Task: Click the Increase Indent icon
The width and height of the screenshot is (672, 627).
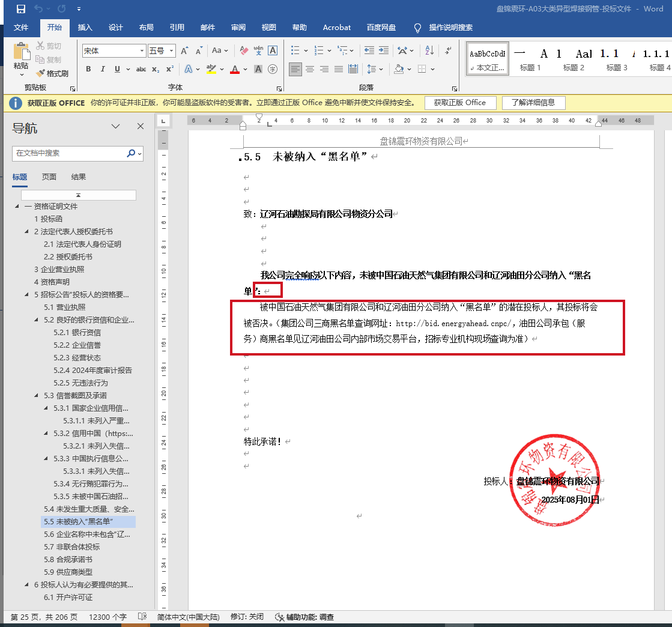Action: pyautogui.click(x=384, y=50)
